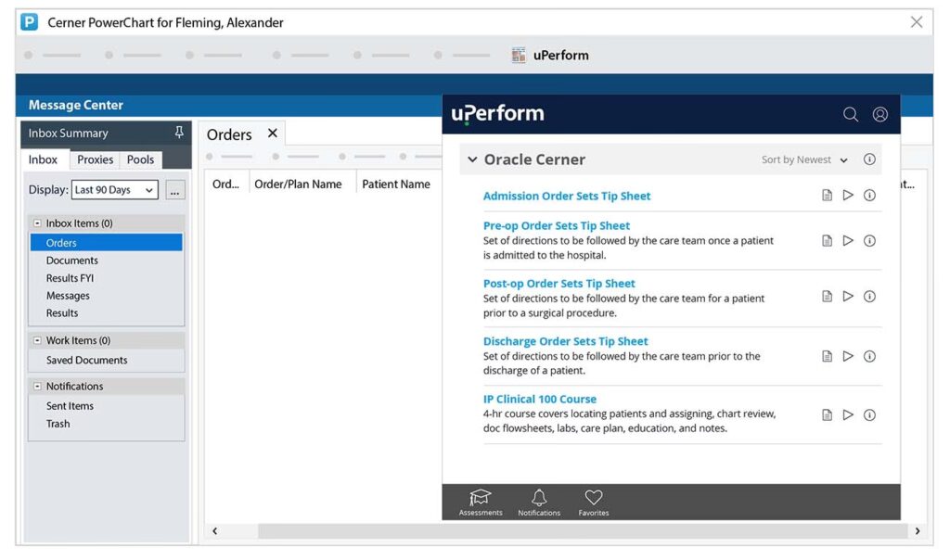Collapse the Notifications tree section
950x560 pixels.
[x=37, y=387]
